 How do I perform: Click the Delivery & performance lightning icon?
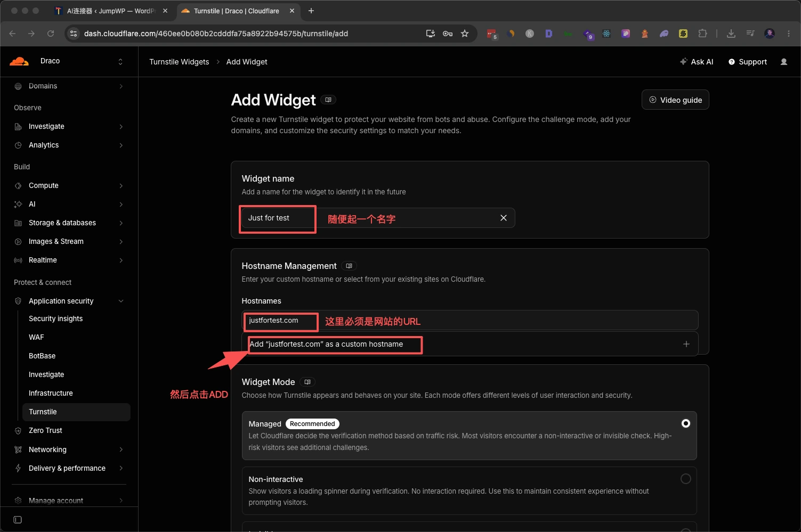point(18,469)
